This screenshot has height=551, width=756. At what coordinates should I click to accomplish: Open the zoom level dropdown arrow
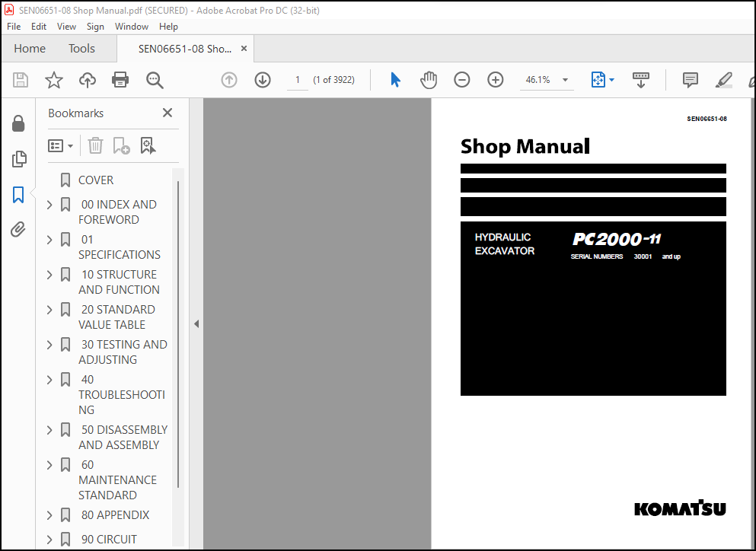pos(565,80)
